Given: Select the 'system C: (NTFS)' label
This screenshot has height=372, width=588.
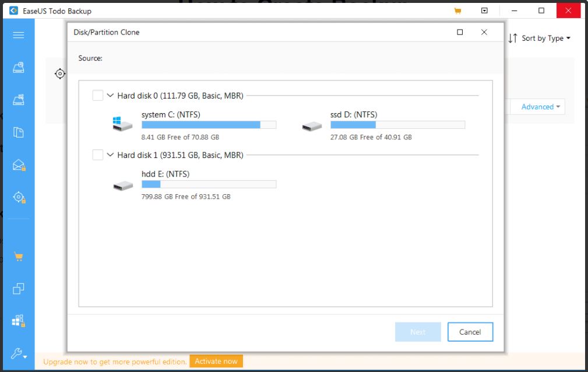Looking at the screenshot, I should (x=171, y=114).
